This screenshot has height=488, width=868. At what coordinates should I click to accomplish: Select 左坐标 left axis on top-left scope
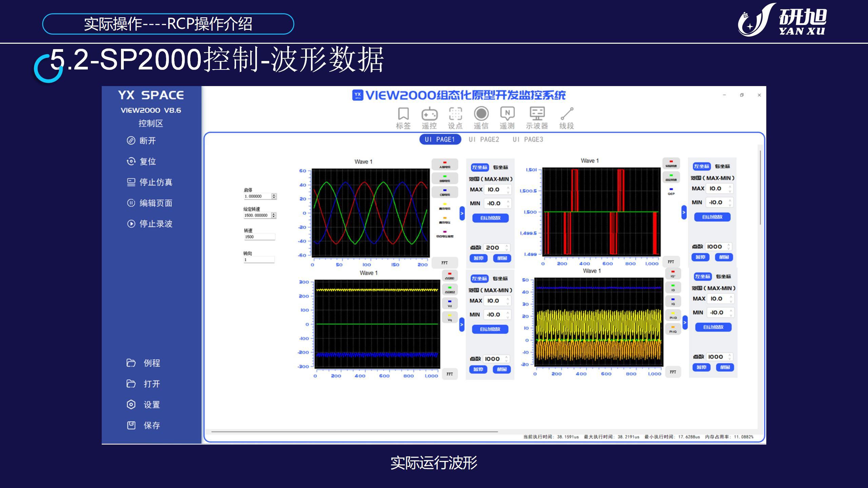[480, 167]
